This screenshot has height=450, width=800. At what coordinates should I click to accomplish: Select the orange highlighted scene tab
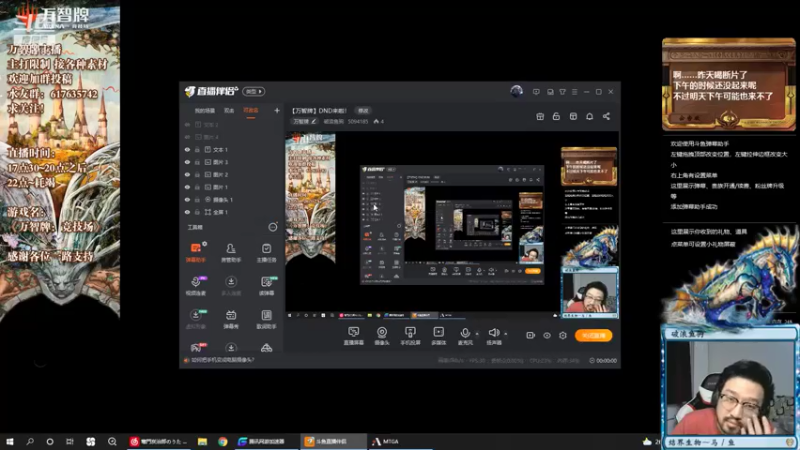[251, 111]
